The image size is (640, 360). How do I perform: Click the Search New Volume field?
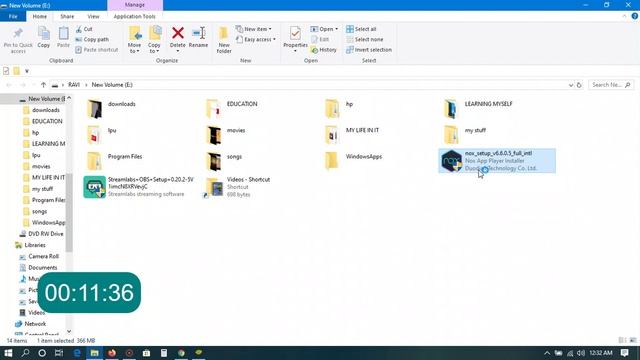point(611,85)
